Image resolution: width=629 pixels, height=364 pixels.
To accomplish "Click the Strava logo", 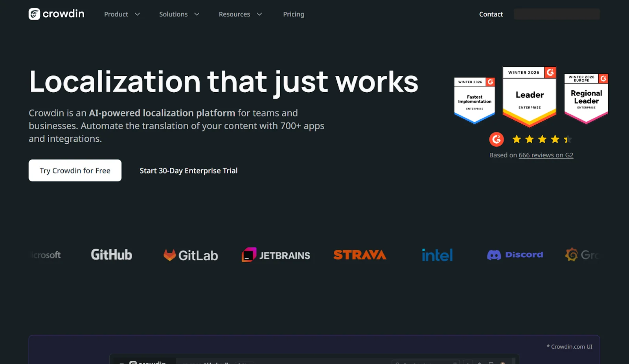I will 359,254.
